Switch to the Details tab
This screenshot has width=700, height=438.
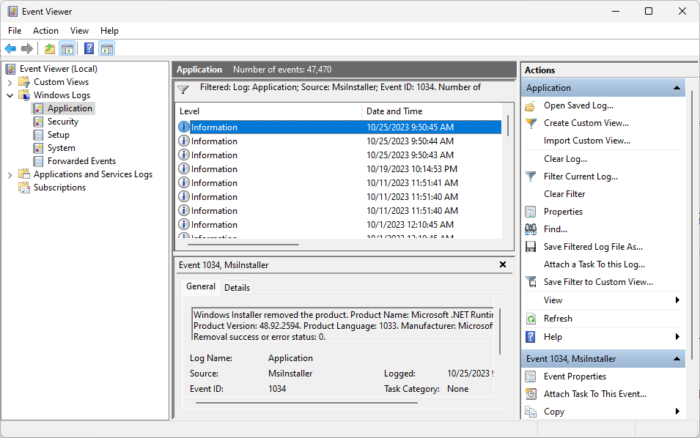237,288
